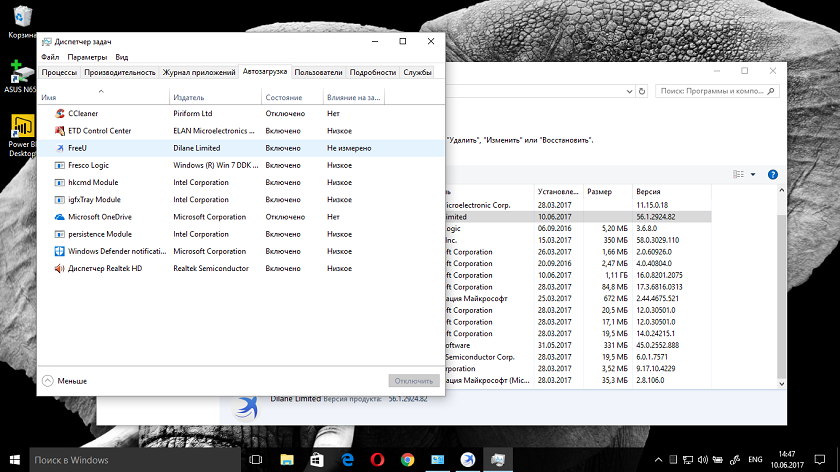Image resolution: width=840 pixels, height=472 pixels.
Task: Refresh the Programs window address bar
Action: (642, 91)
